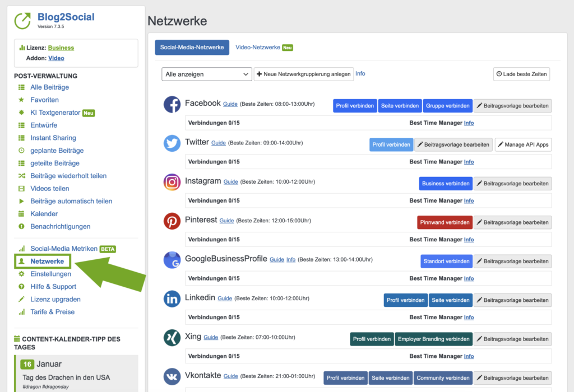The image size is (574, 392).
Task: Open Entwürfe in sidebar
Action: point(44,125)
